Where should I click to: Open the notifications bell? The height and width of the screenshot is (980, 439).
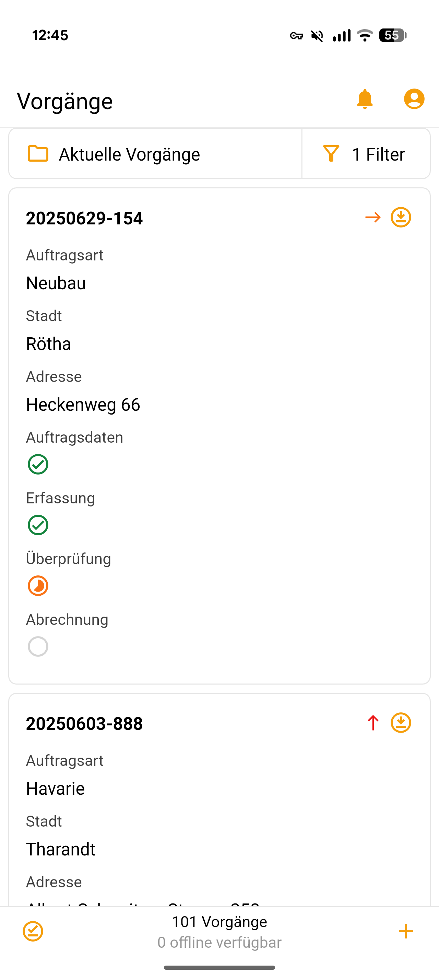click(365, 99)
